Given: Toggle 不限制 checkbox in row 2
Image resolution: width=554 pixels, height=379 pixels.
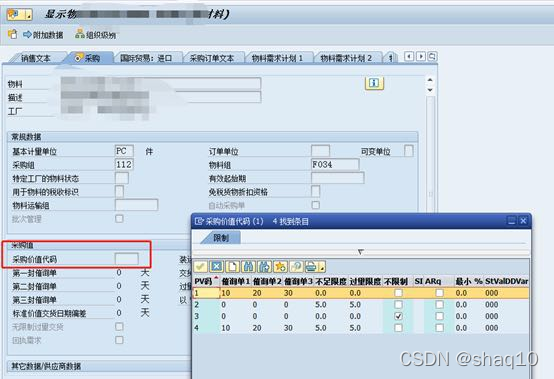Looking at the screenshot, I should [398, 304].
